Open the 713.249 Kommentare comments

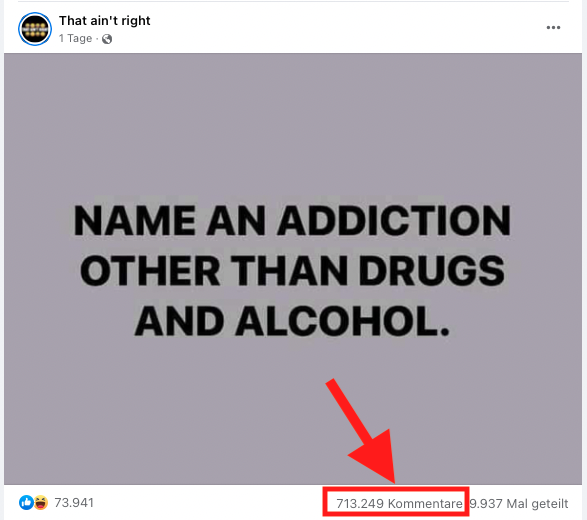(399, 503)
